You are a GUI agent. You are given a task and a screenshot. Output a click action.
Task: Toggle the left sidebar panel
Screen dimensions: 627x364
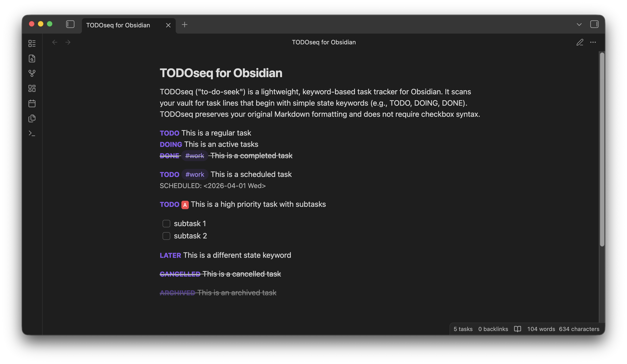[70, 24]
